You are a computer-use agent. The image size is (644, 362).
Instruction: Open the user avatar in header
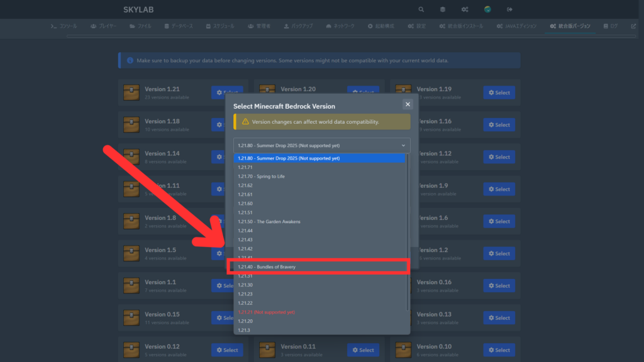click(x=487, y=9)
